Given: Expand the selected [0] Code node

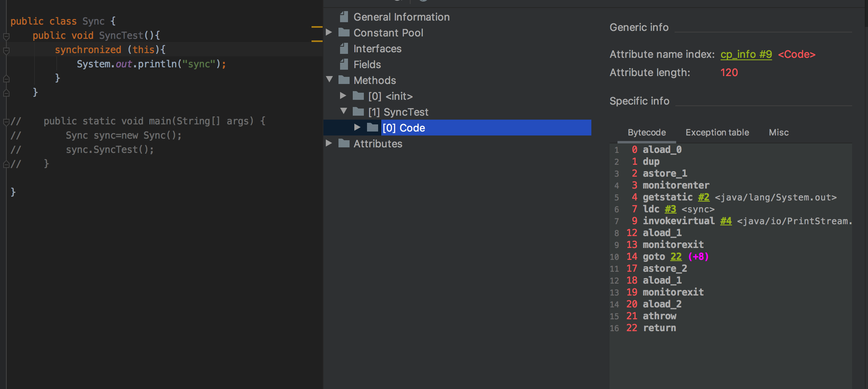Looking at the screenshot, I should pos(357,127).
